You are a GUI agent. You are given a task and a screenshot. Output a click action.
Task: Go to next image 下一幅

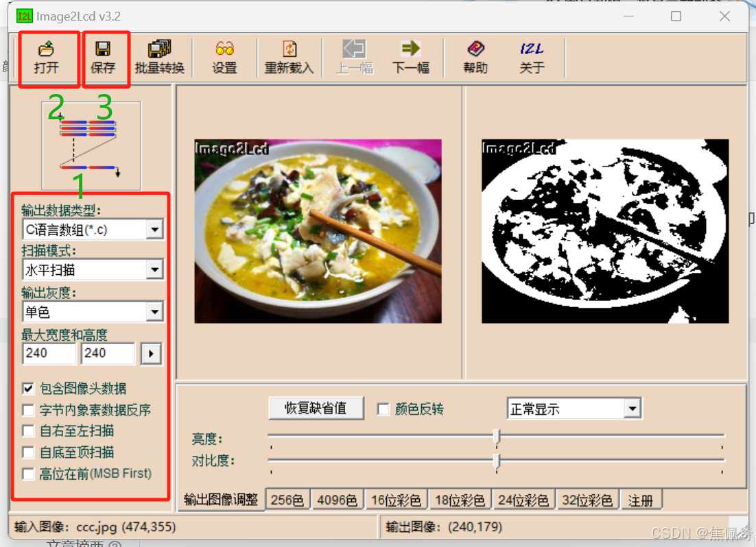411,58
